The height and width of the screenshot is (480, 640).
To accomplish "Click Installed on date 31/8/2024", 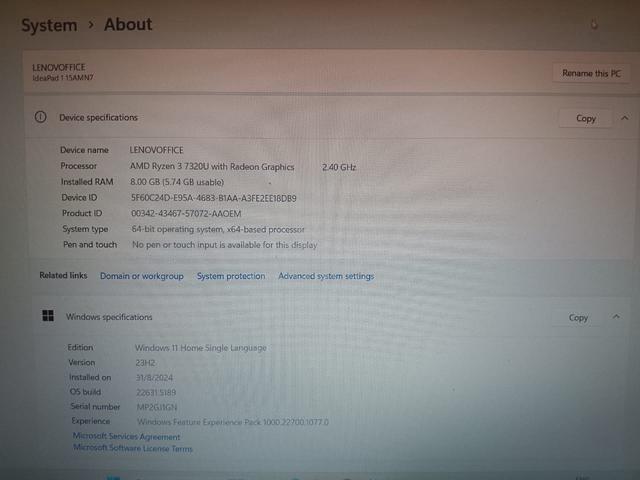I will point(154,378).
